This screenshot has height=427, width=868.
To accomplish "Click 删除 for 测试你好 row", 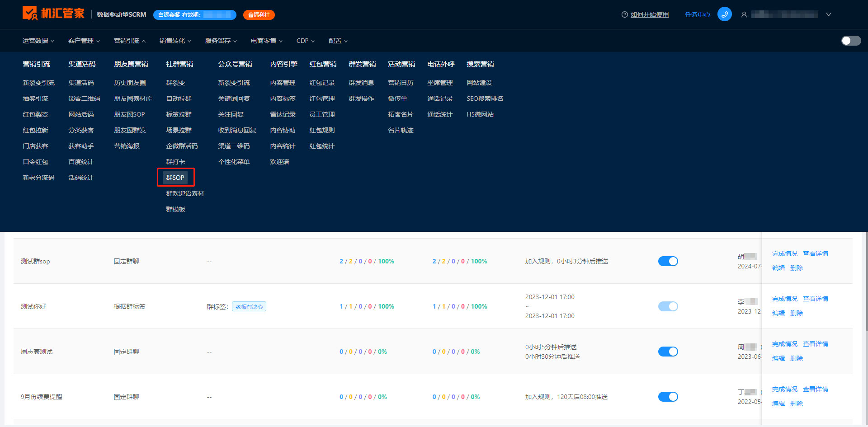I will click(x=797, y=313).
